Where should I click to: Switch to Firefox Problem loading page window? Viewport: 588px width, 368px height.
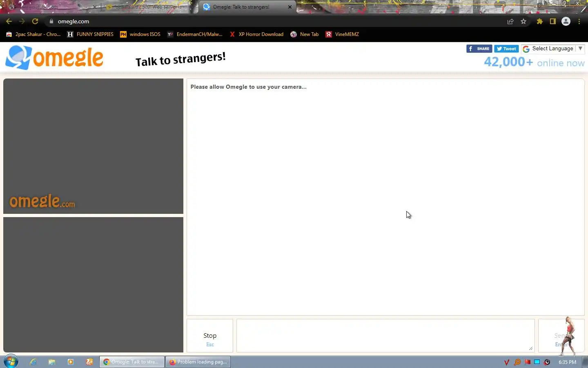(x=198, y=362)
